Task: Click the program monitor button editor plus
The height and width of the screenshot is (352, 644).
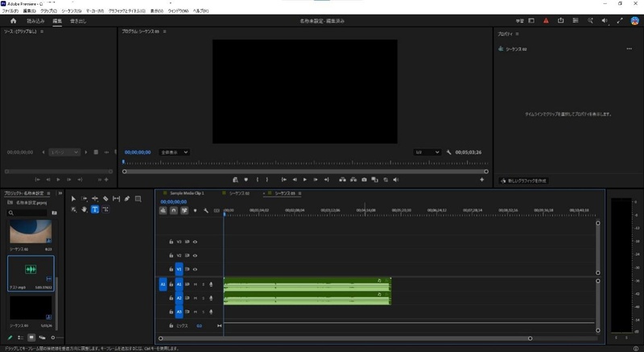Action: [x=481, y=180]
